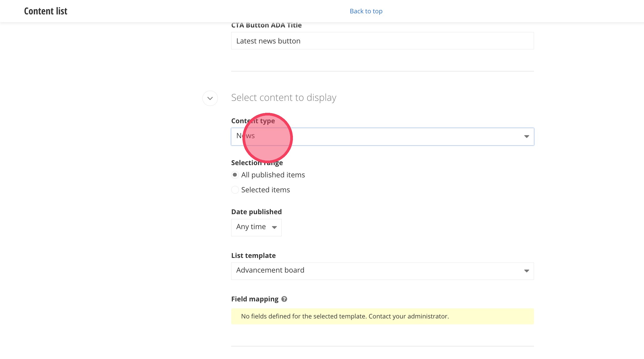
Task: Click the Any time dropdown arrow
Action: [274, 228]
